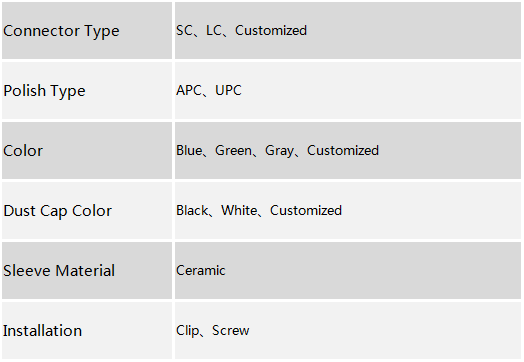Screen dimensions: 524x362
Task: Click the word UPC in Polish Type row
Action: (228, 90)
